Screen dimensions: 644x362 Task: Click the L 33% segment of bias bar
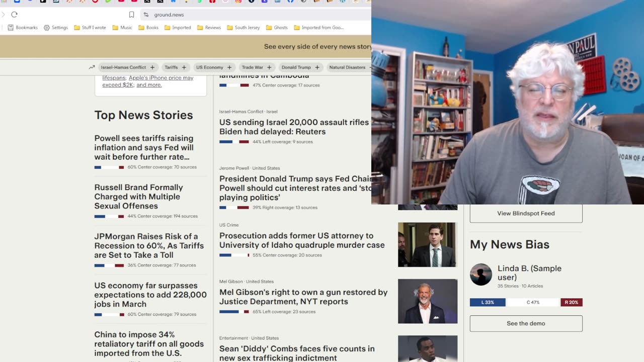pyautogui.click(x=488, y=303)
